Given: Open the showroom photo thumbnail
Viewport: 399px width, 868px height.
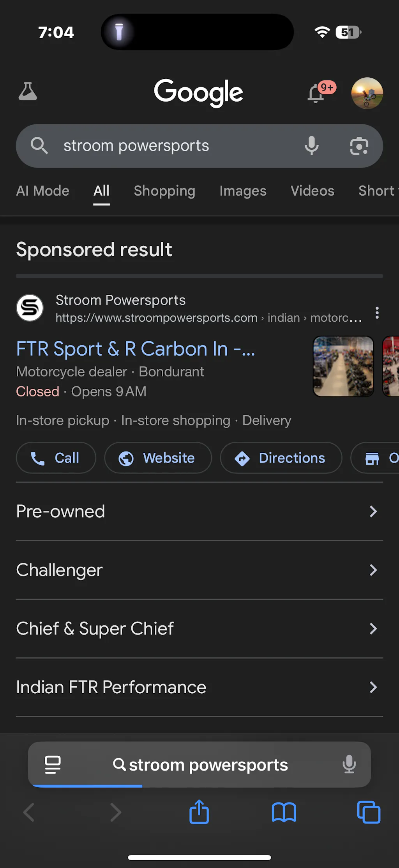Looking at the screenshot, I should pyautogui.click(x=343, y=366).
